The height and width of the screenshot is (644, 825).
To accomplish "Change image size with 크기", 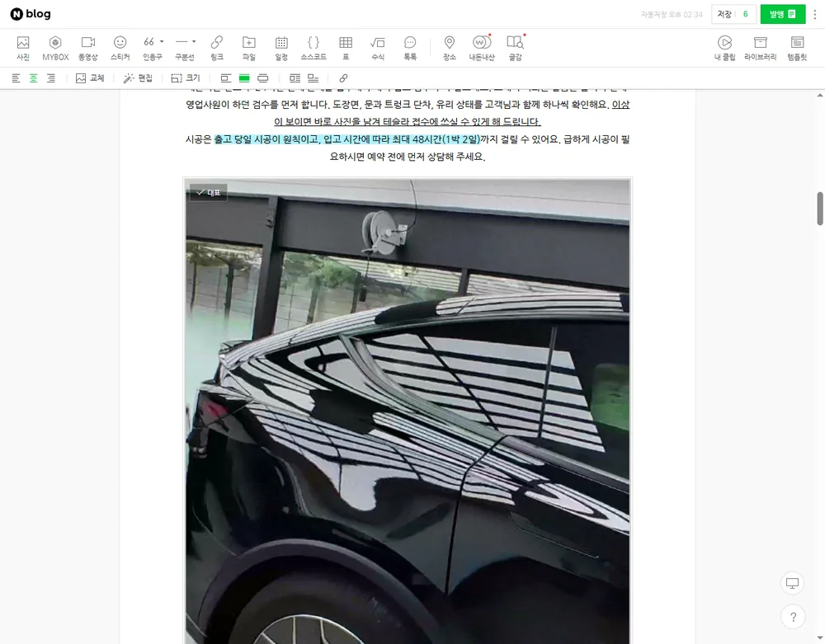I will (186, 78).
